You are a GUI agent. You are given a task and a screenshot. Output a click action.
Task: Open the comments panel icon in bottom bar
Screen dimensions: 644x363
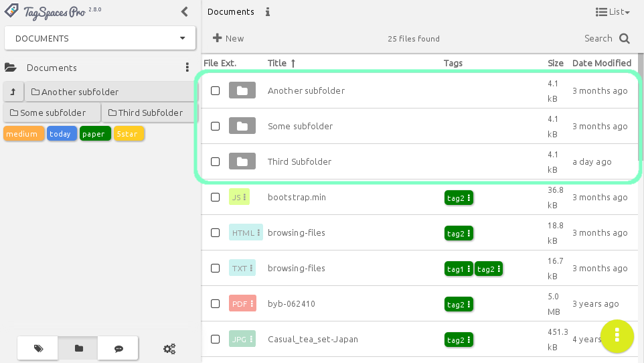coord(118,348)
